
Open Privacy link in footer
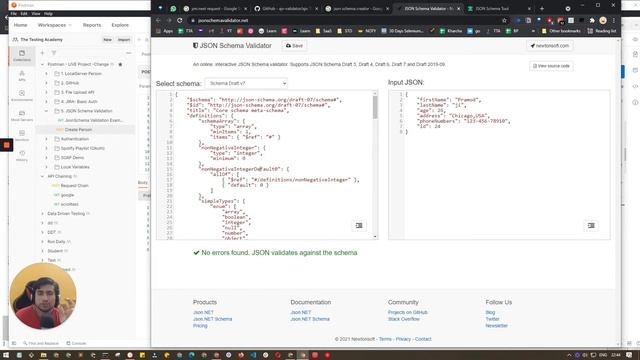point(403,339)
